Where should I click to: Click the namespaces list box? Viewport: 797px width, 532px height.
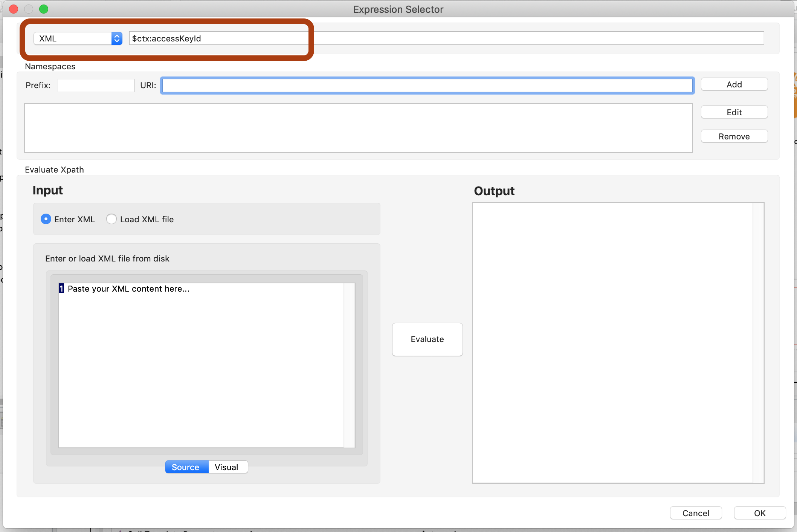(358, 128)
